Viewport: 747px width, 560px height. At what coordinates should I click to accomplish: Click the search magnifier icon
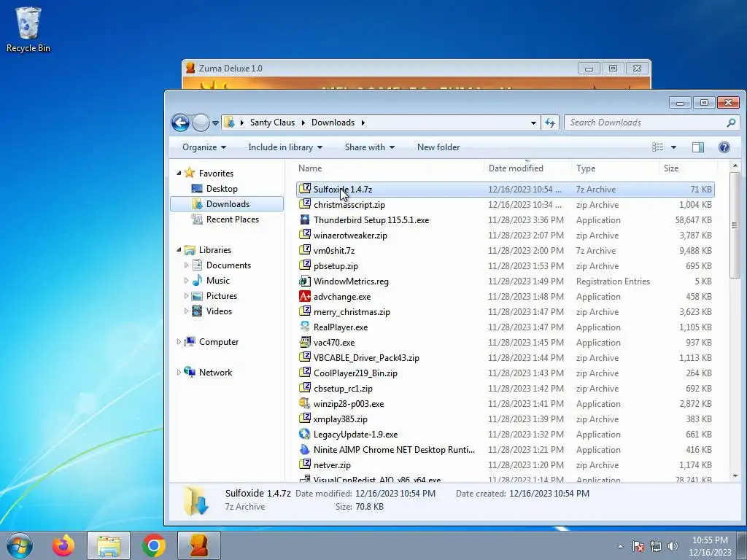[731, 122]
